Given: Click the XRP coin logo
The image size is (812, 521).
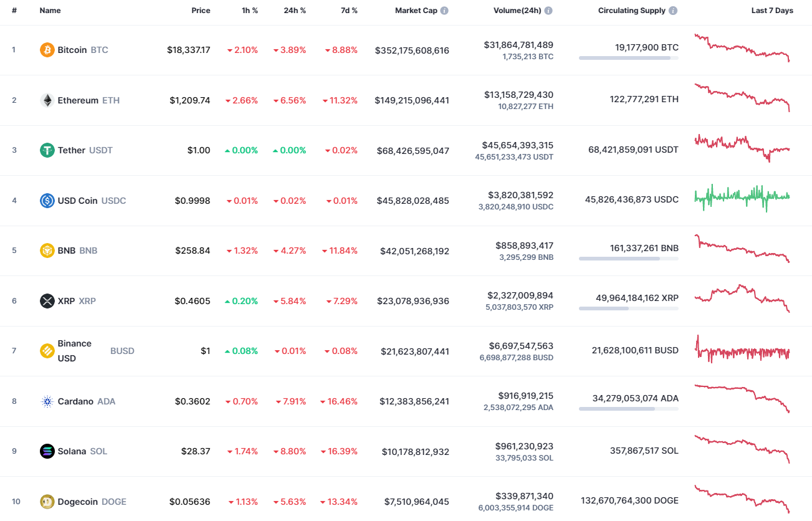Looking at the screenshot, I should pyautogui.click(x=47, y=301).
